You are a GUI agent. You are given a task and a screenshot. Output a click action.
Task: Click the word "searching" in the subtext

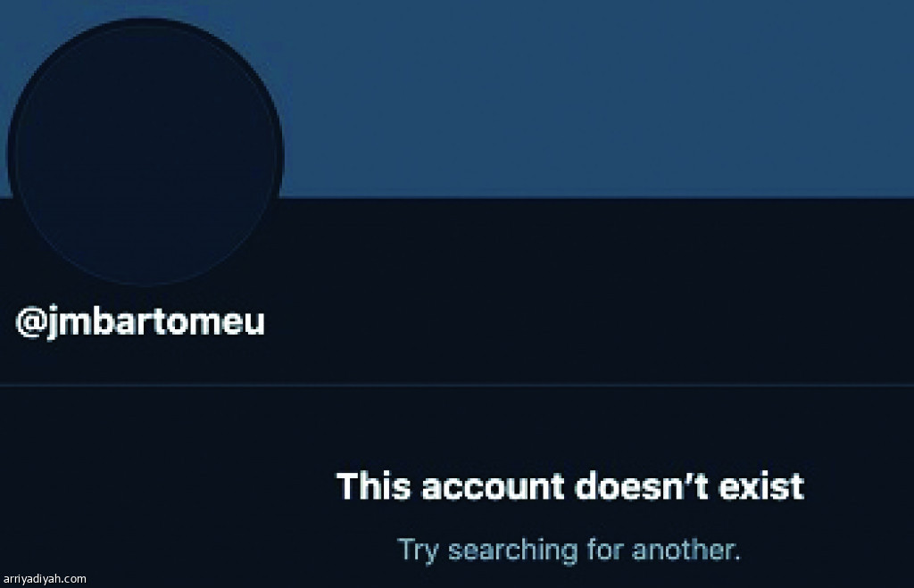(512, 551)
